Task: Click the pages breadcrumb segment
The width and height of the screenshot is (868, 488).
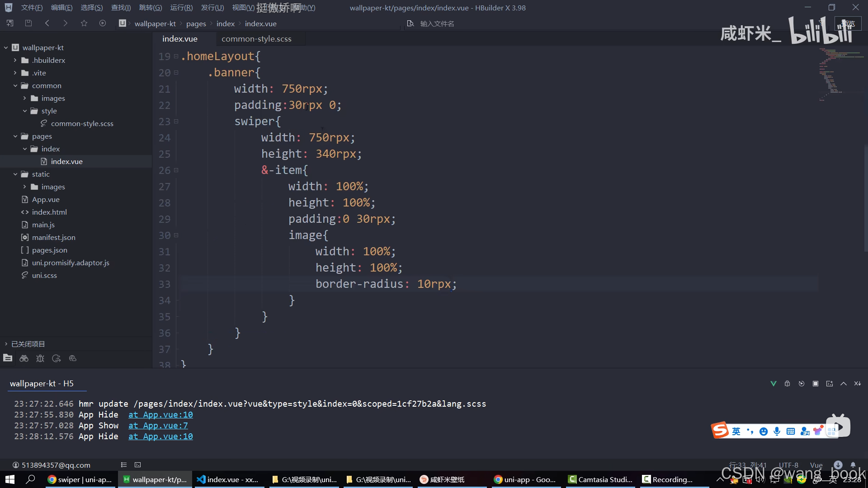Action: tap(196, 23)
